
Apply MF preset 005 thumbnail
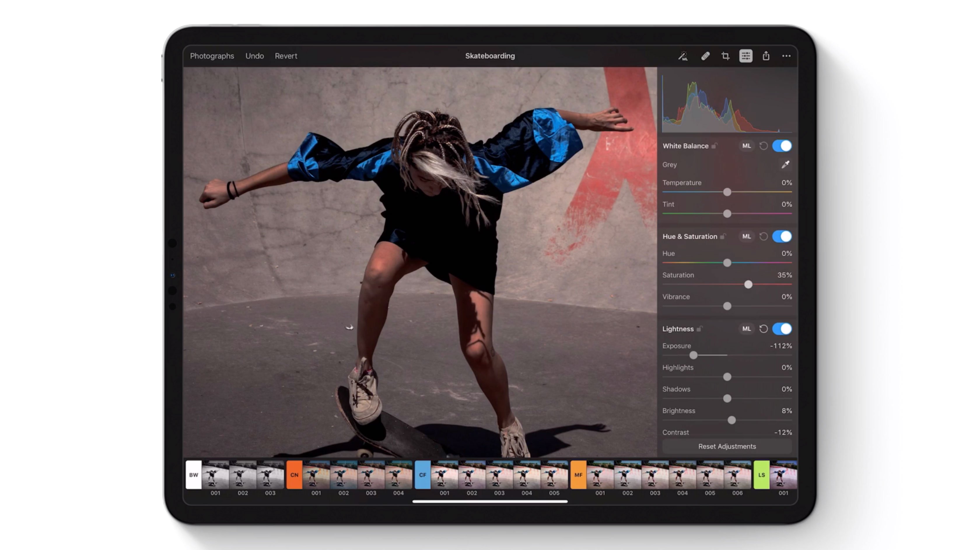710,475
